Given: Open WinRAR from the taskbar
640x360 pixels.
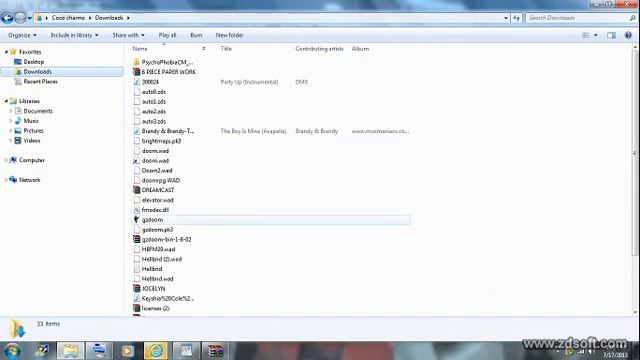Looking at the screenshot, I should [215, 351].
